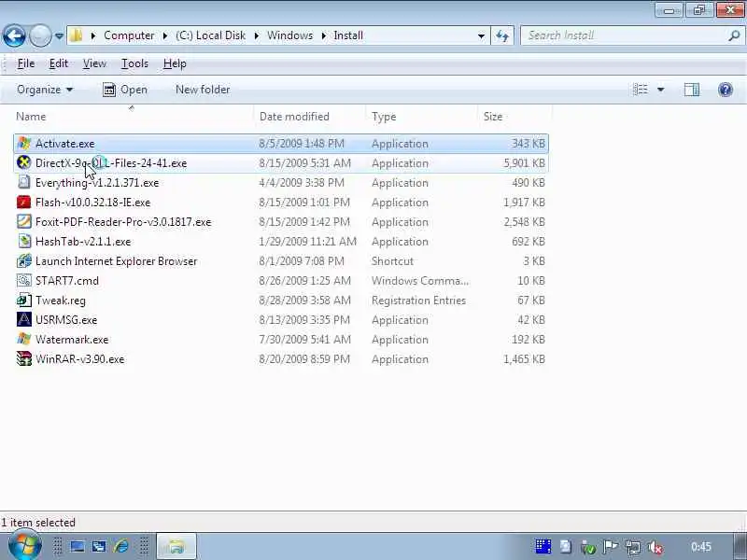Click (C:) Local Disk in breadcrumb

pyautogui.click(x=210, y=35)
